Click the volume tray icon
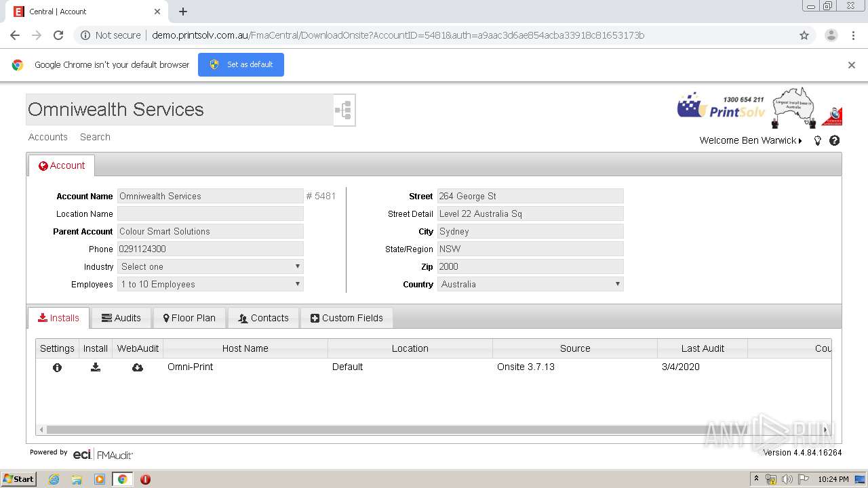The width and height of the screenshot is (868, 488). tap(787, 479)
